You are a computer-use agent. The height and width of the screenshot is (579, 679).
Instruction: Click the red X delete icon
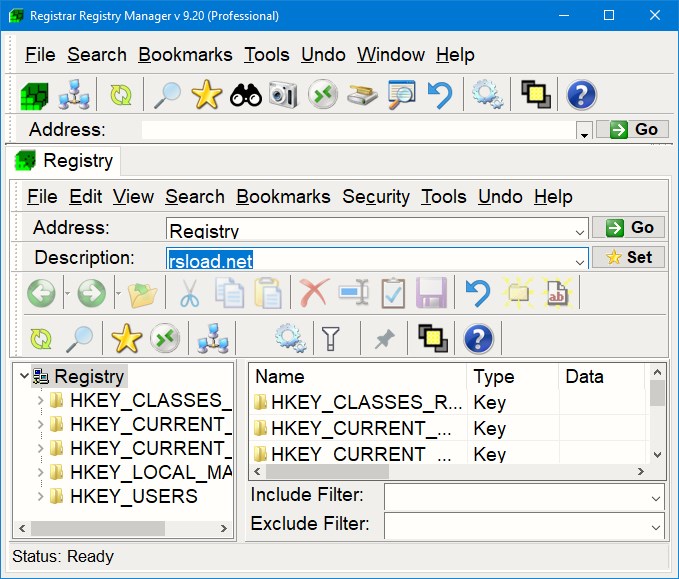(x=314, y=293)
